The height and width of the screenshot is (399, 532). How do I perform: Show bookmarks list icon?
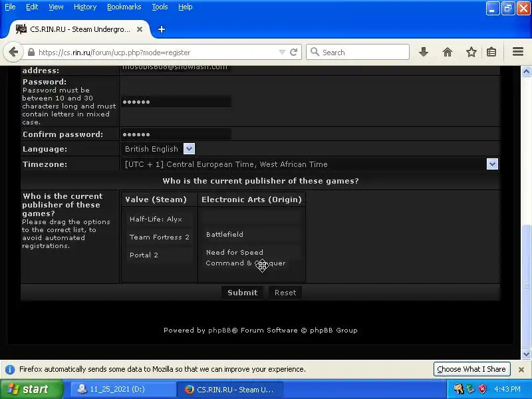[x=491, y=53]
